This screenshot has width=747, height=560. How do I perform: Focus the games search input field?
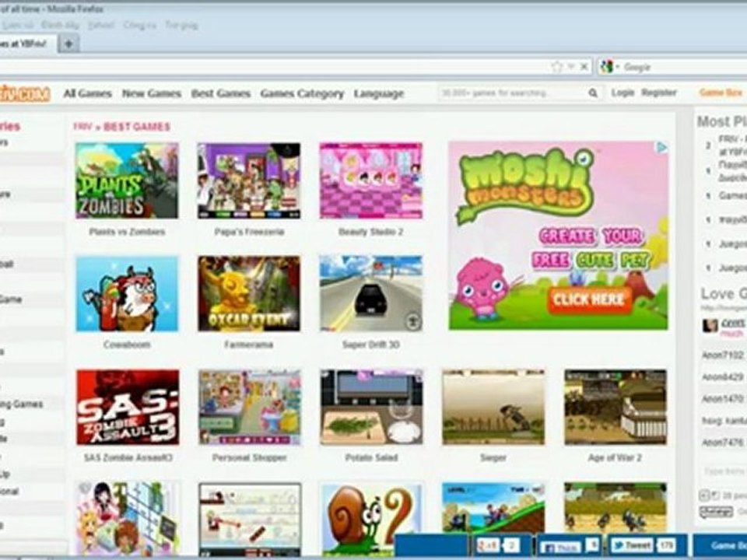pos(513,93)
